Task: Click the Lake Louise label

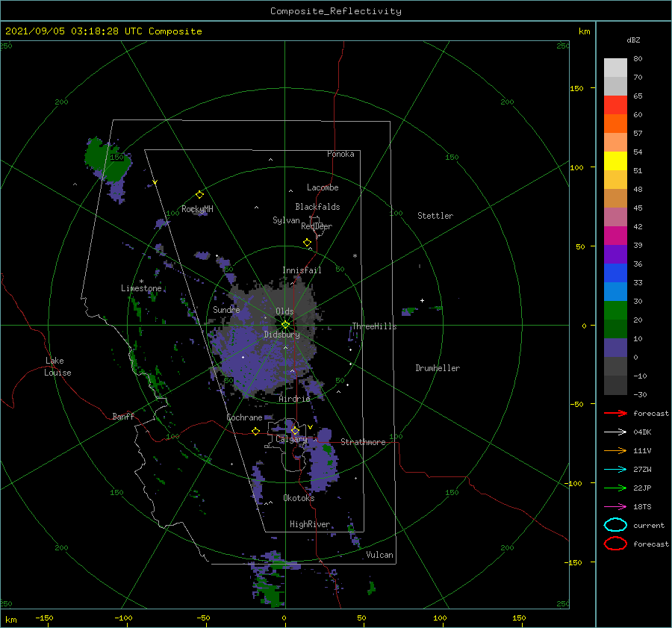Action: 57,367
